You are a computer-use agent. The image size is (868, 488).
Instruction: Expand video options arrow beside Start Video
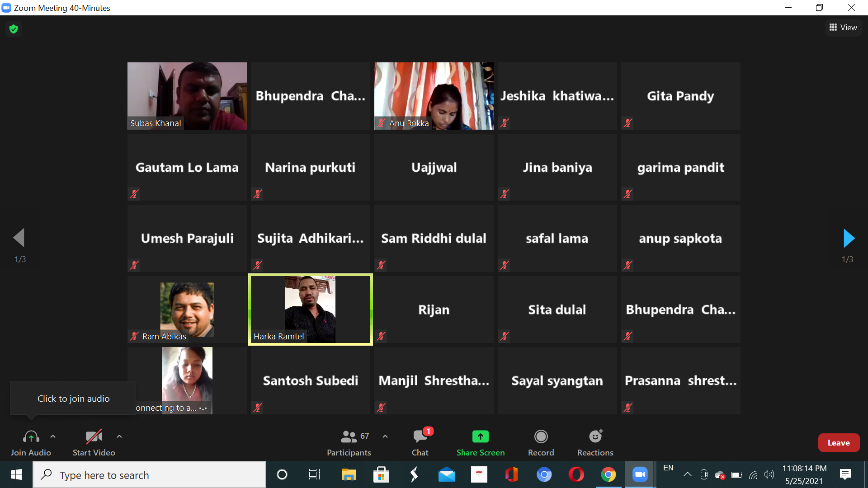119,436
